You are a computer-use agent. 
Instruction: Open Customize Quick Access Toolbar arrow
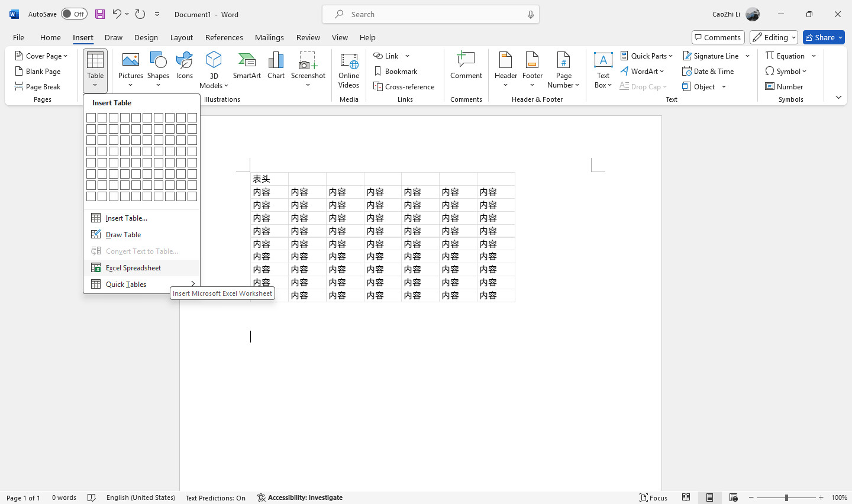pos(157,14)
